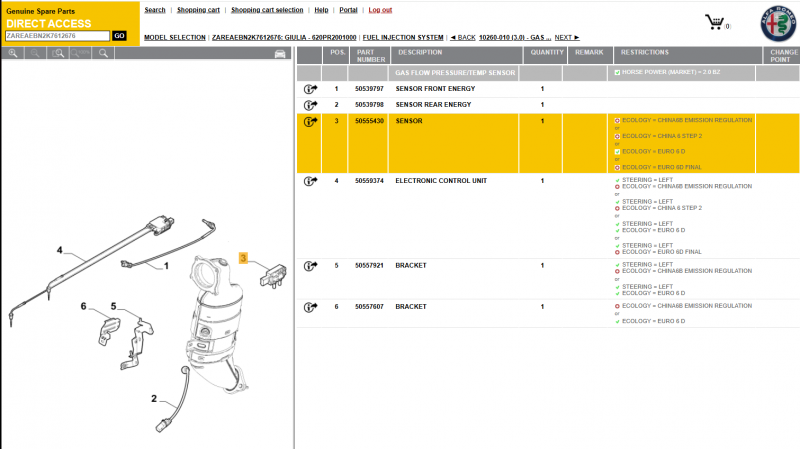800x449 pixels.
Task: Open the Search menu link
Action: [x=155, y=10]
